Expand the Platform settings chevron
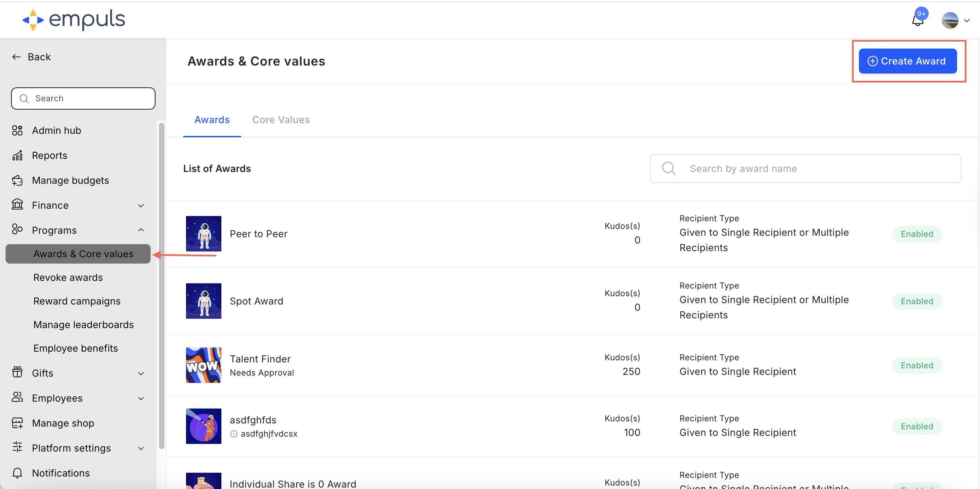This screenshot has width=980, height=489. click(141, 448)
